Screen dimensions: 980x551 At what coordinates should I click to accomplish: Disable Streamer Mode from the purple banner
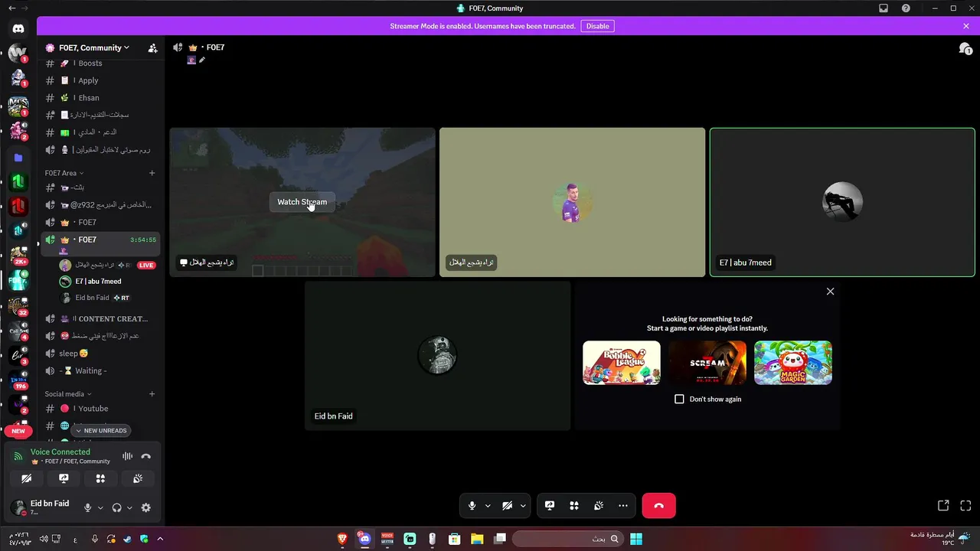pos(598,26)
